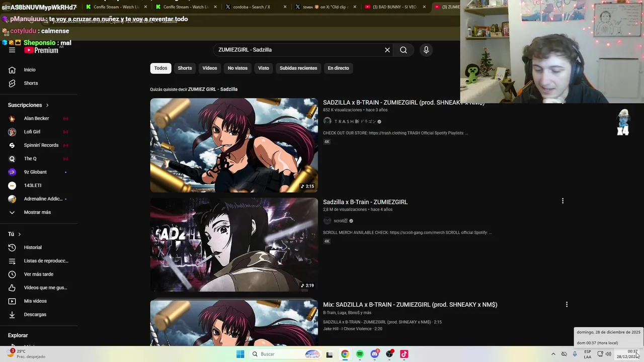Open Spotify from the Windows taskbar
Screen dimensions: 644x362
pyautogui.click(x=360, y=354)
